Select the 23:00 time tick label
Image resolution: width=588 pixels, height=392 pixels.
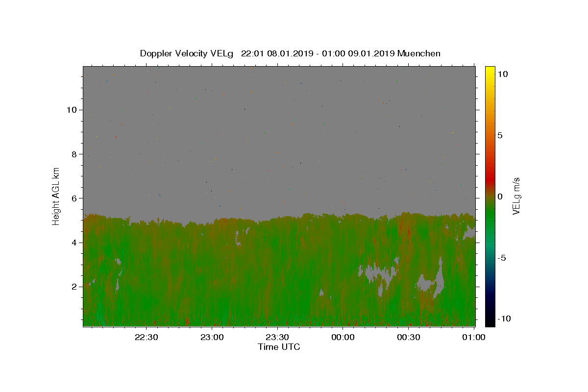(212, 338)
